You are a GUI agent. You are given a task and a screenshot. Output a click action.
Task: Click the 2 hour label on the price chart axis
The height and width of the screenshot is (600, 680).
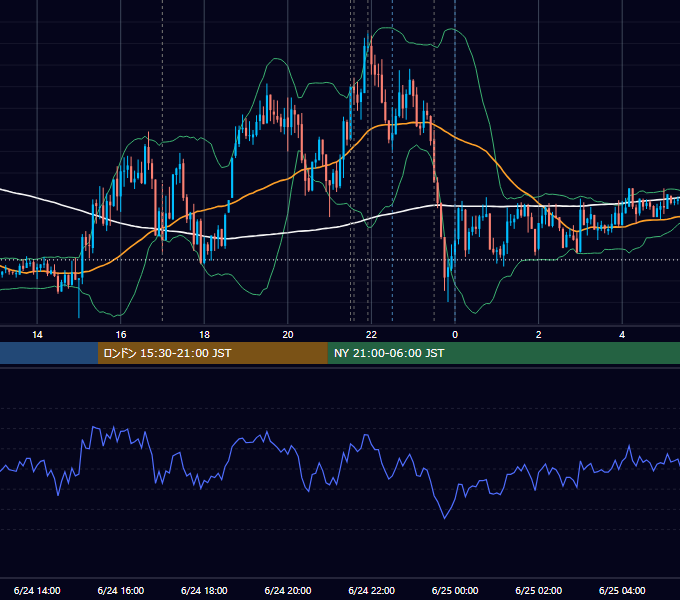539,335
